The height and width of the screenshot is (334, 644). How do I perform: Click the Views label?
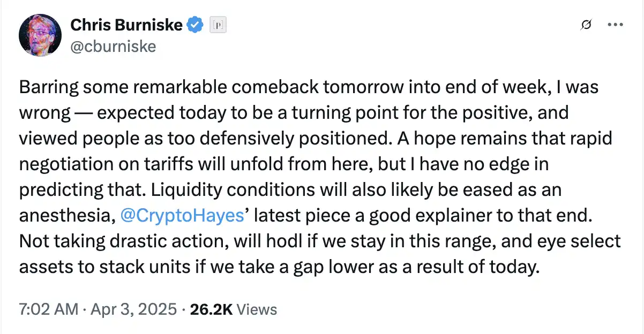(257, 309)
